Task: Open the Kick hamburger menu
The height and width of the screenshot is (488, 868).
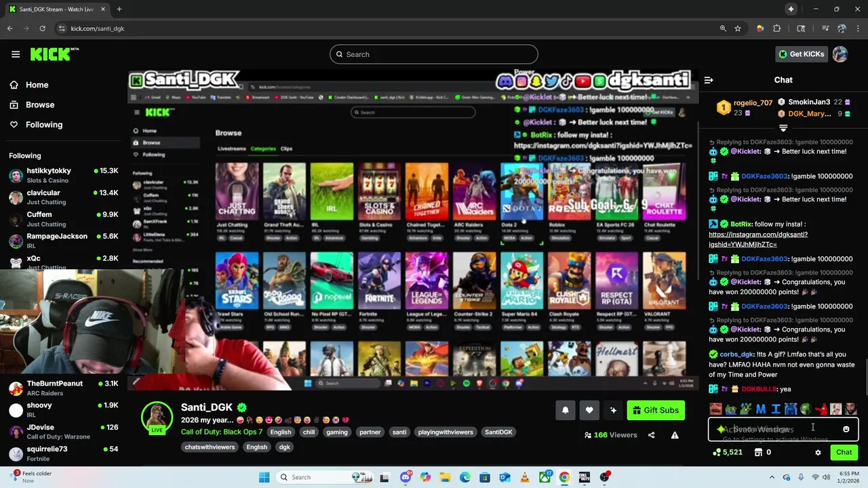Action: pos(16,54)
